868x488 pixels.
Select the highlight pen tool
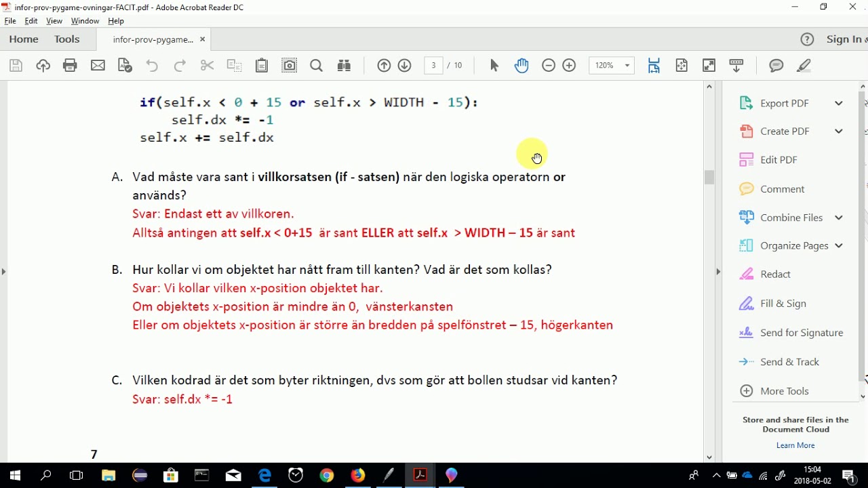coord(804,66)
